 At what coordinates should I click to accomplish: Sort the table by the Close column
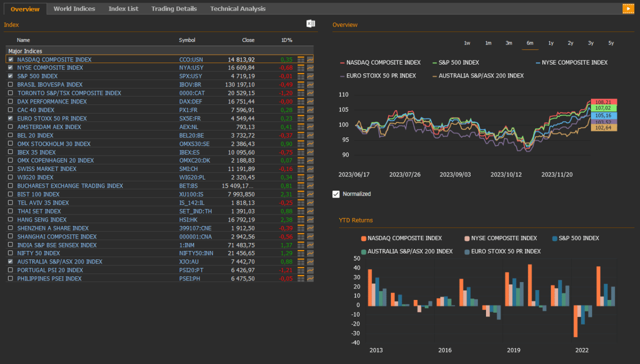248,40
